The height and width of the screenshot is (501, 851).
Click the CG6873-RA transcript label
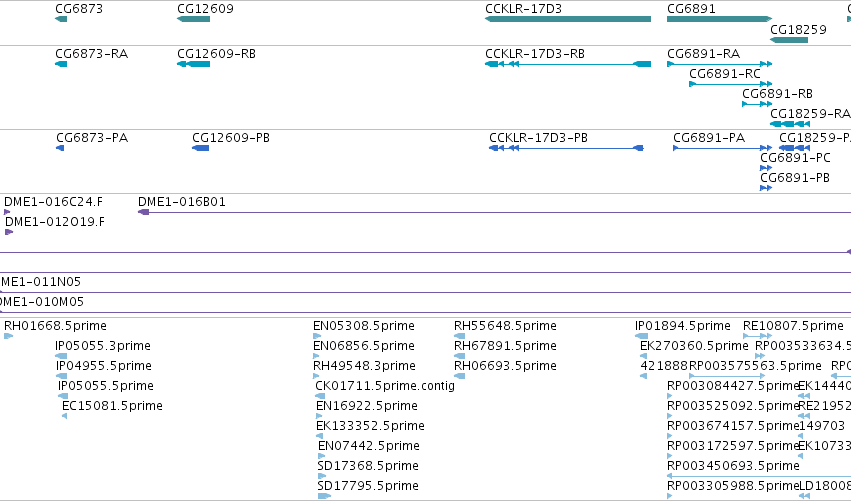click(x=92, y=54)
